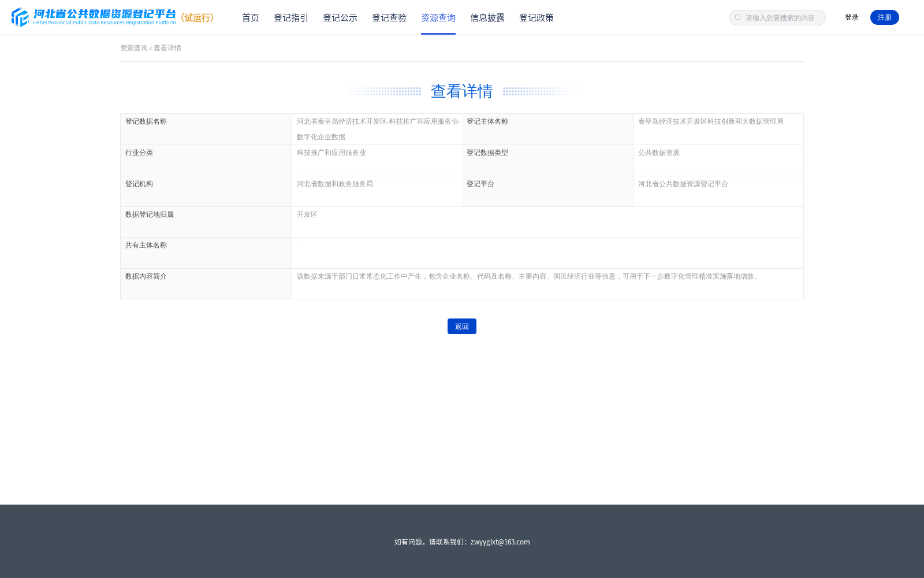Click the 登记数据类型 label
The width and height of the screenshot is (924, 578).
(487, 153)
